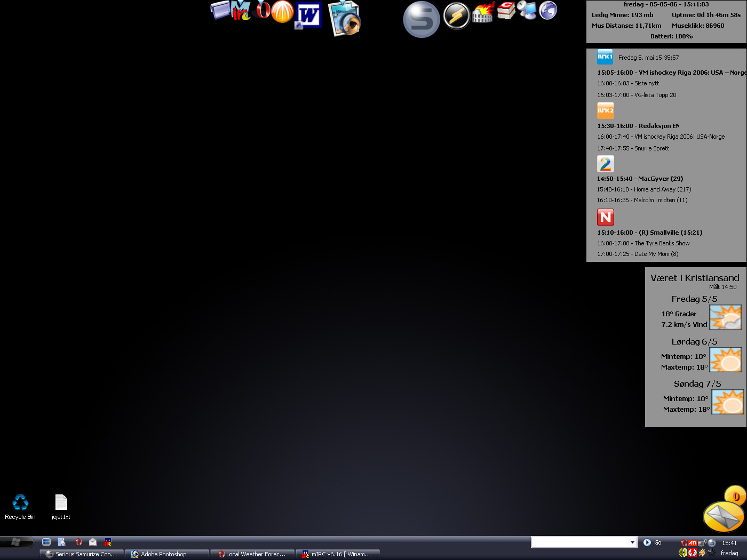Click the Siste nytt listing
This screenshot has height=560, width=747.
pyautogui.click(x=628, y=83)
